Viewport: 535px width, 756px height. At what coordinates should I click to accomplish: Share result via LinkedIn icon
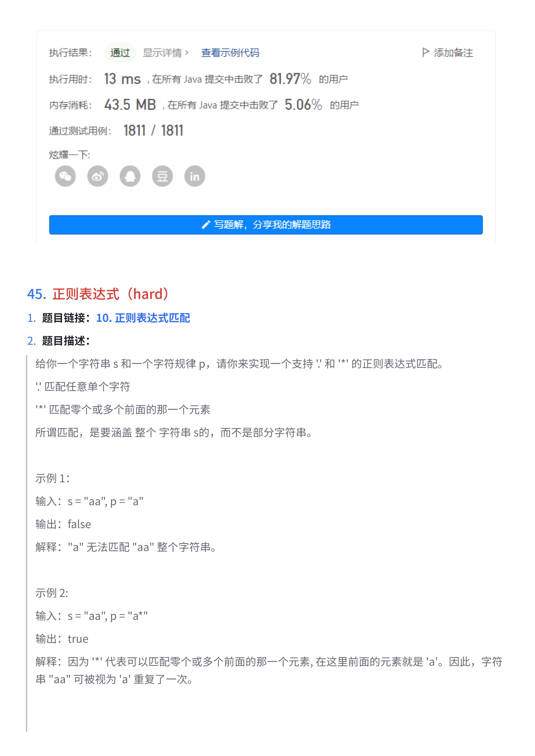pos(195,176)
